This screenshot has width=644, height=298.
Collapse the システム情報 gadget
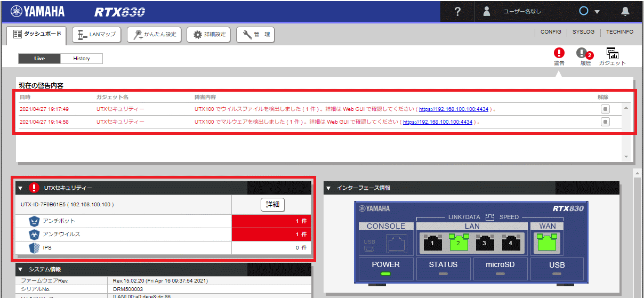click(x=21, y=270)
